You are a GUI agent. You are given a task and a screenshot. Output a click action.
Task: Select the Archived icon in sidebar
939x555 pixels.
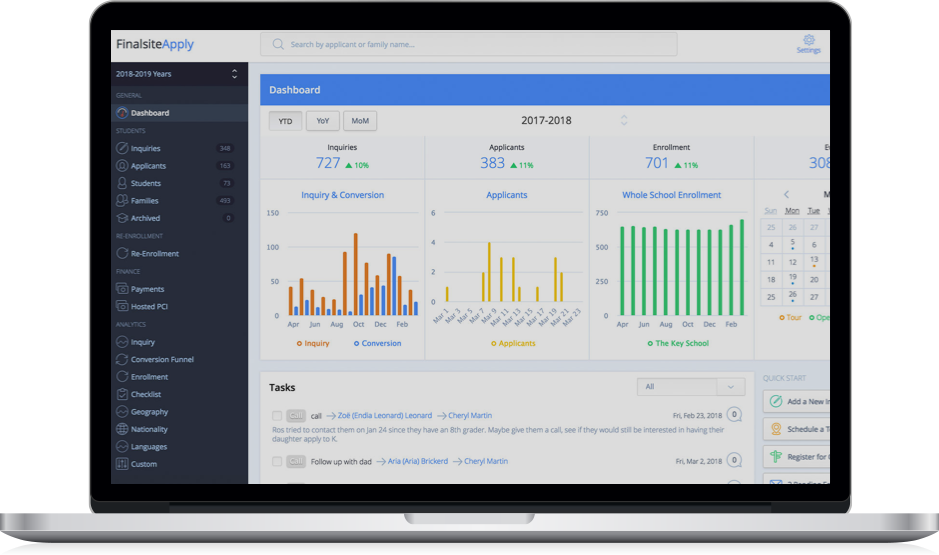click(x=122, y=218)
